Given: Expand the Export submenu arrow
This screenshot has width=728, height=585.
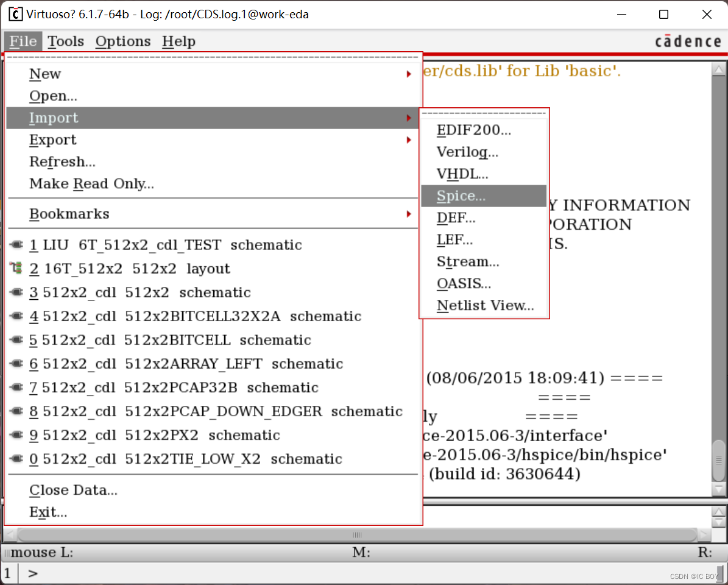Looking at the screenshot, I should pyautogui.click(x=409, y=140).
